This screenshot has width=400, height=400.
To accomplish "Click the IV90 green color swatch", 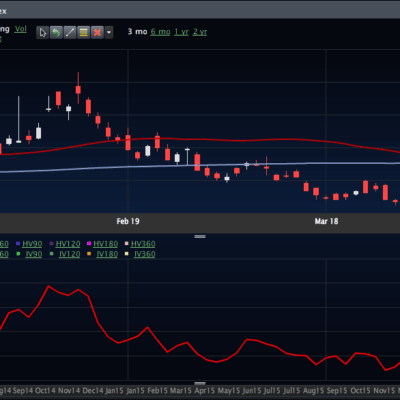I will point(18,254).
